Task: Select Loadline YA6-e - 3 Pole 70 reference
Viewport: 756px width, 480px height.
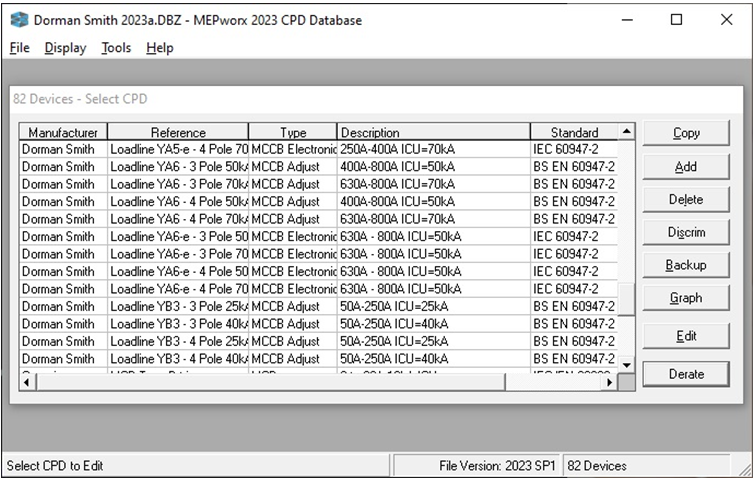Action: [178, 254]
